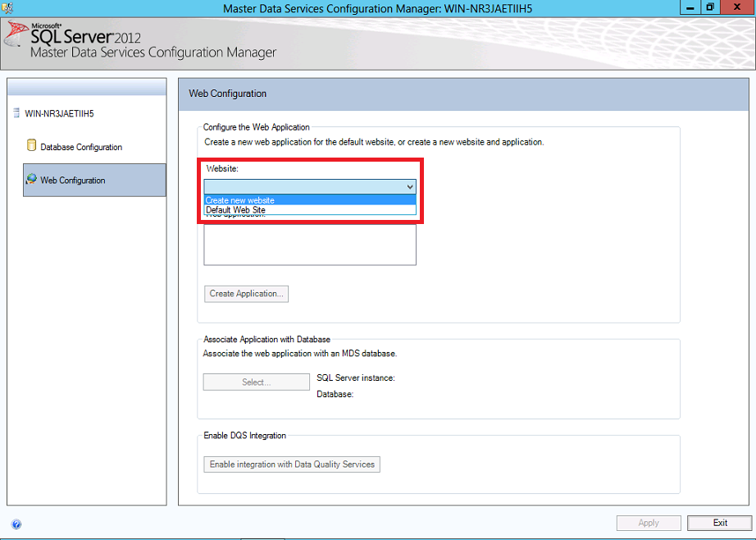The image size is (756, 540).
Task: Choose "Default Web Site" from the list
Action: tap(310, 210)
